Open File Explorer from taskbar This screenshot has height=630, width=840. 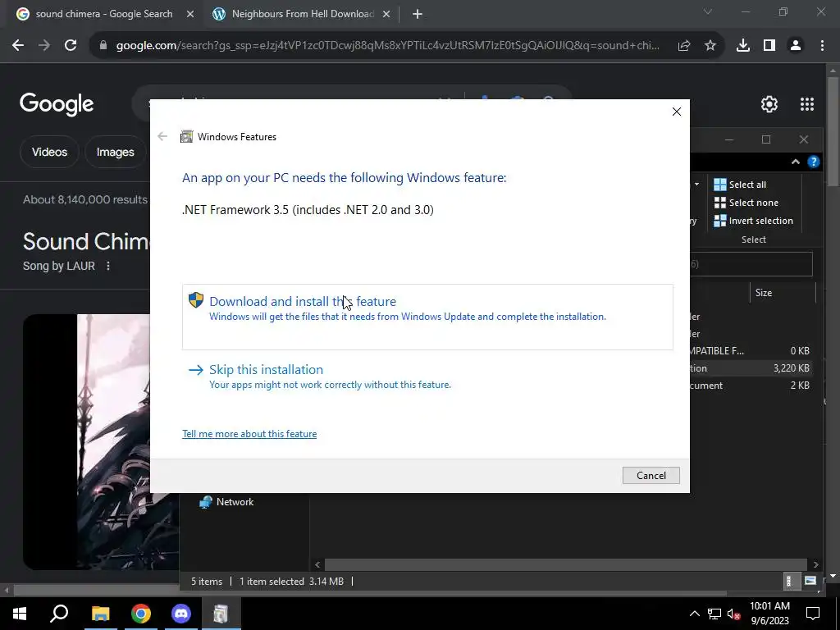coord(100,614)
